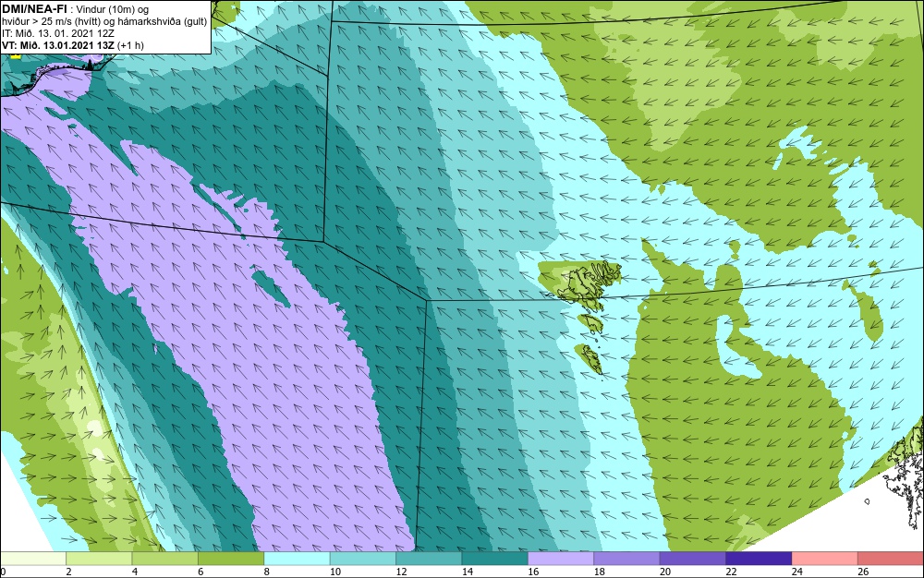
Task: Pick the above 26 m/s salmon red swatch
Action: pos(891,559)
